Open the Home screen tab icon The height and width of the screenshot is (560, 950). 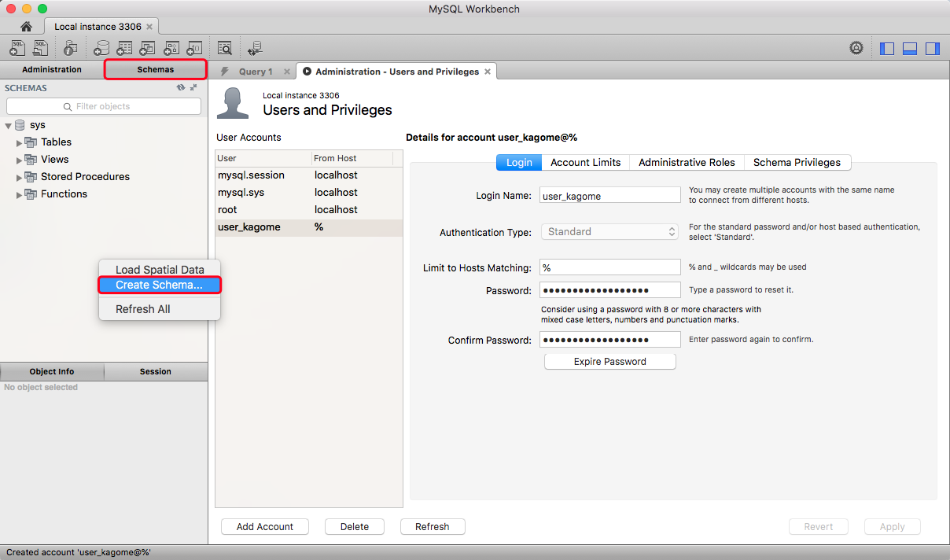pos(26,26)
